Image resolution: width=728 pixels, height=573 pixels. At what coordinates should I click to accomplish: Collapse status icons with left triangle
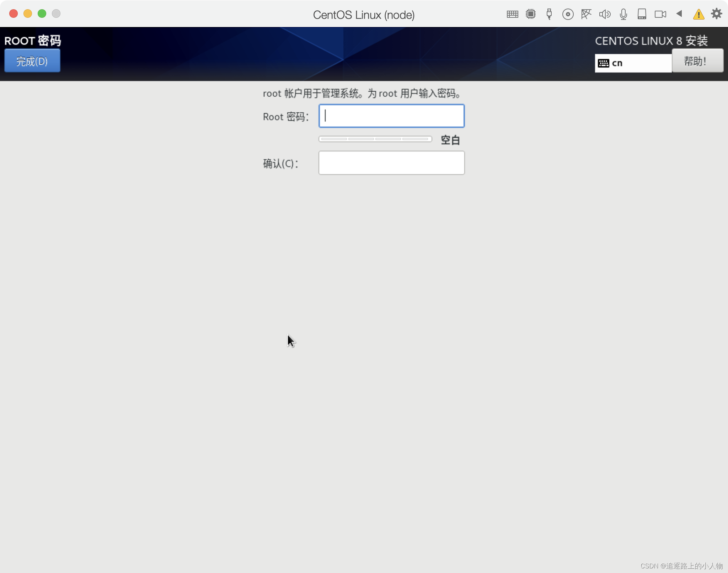tap(679, 14)
